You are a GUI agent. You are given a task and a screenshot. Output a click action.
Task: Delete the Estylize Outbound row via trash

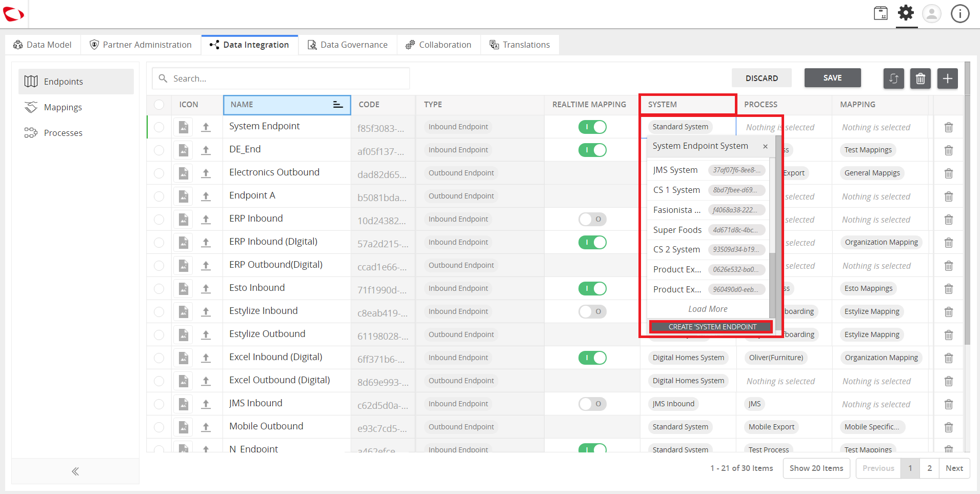(x=949, y=335)
